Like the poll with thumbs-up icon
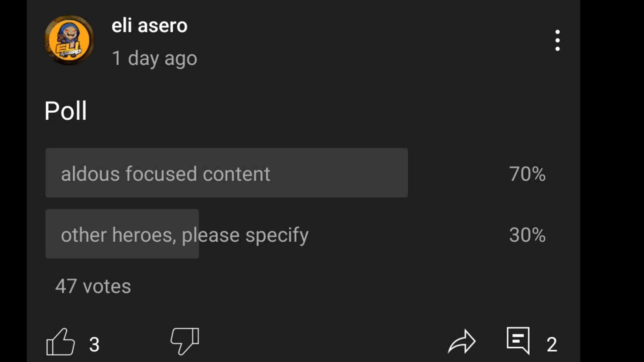 tap(60, 342)
